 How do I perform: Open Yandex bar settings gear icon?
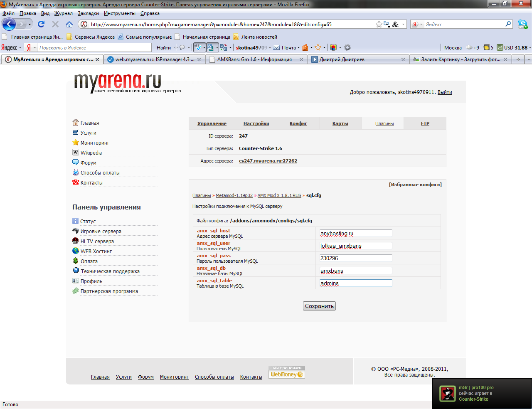point(347,47)
